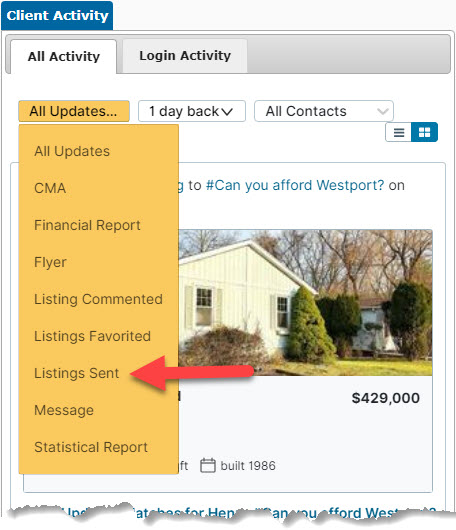
Task: Pick Financial Report filter option
Action: click(87, 225)
